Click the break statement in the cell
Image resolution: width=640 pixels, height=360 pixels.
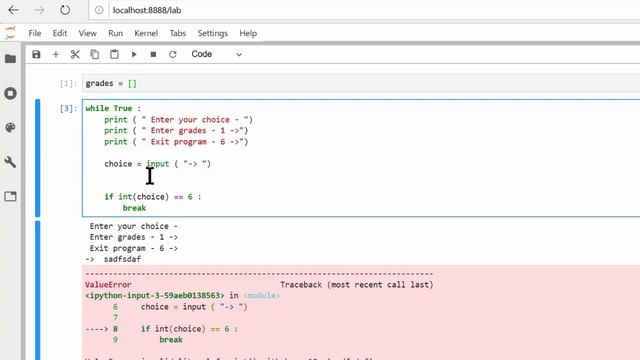pyautogui.click(x=134, y=208)
